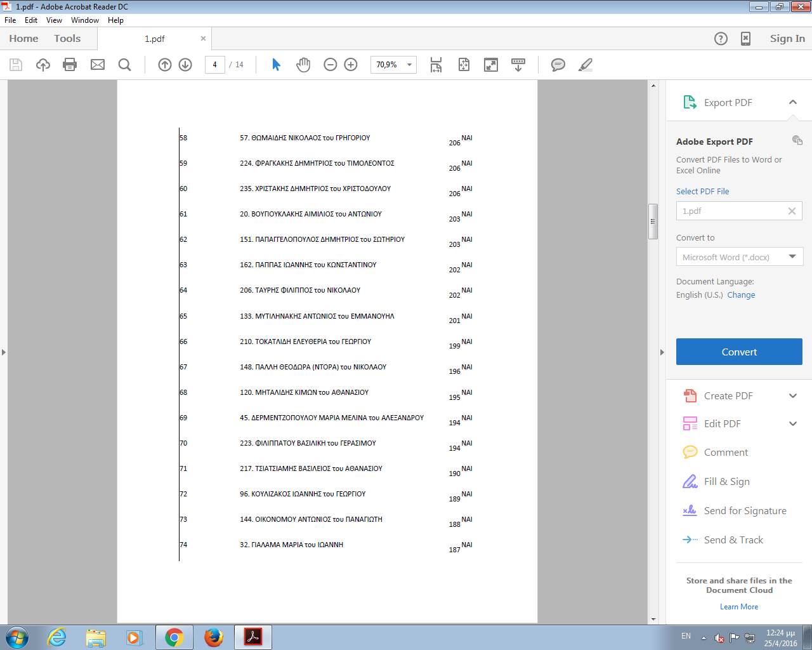Select the Highlight text pen icon
812x650 pixels.
586,65
